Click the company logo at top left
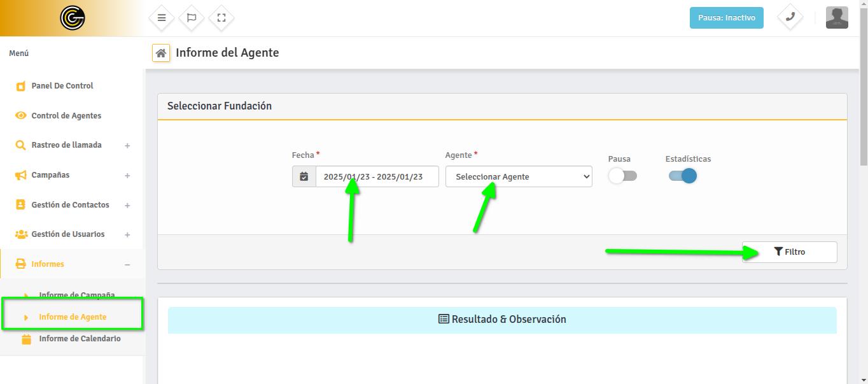 pos(72,18)
